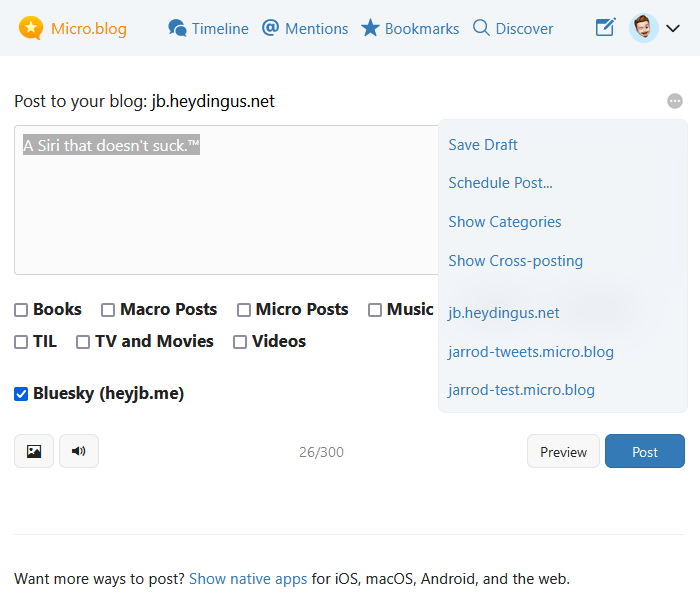Click the 26/300 character counter
The width and height of the screenshot is (700, 599).
pyautogui.click(x=321, y=452)
